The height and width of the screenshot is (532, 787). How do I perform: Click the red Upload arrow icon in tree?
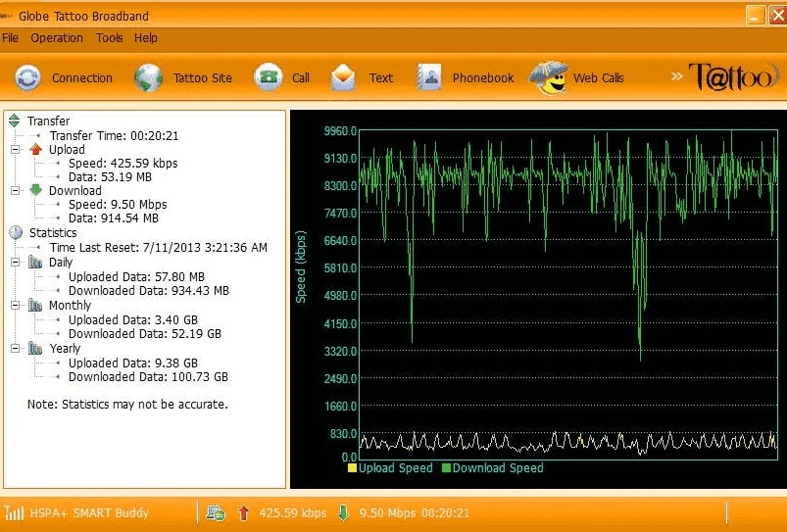[35, 149]
